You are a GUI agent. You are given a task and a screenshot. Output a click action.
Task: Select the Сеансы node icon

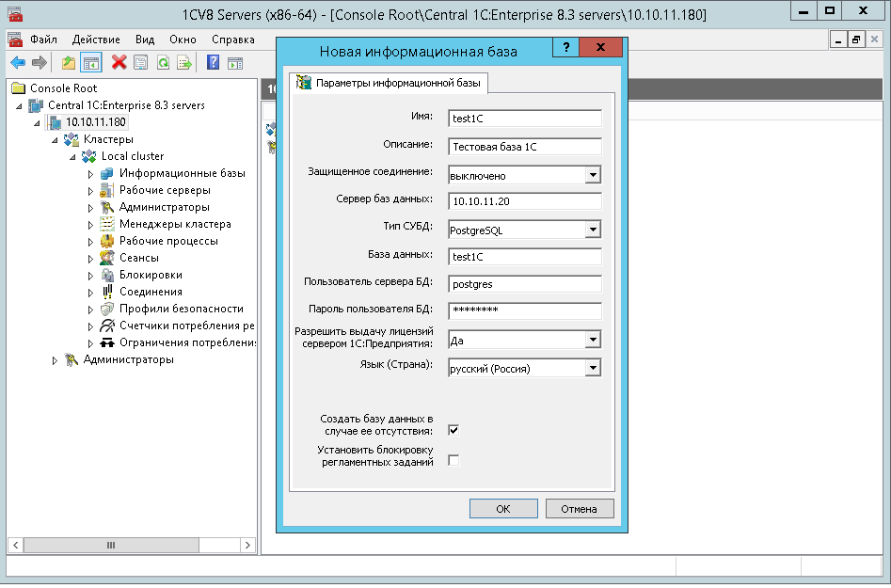107,258
